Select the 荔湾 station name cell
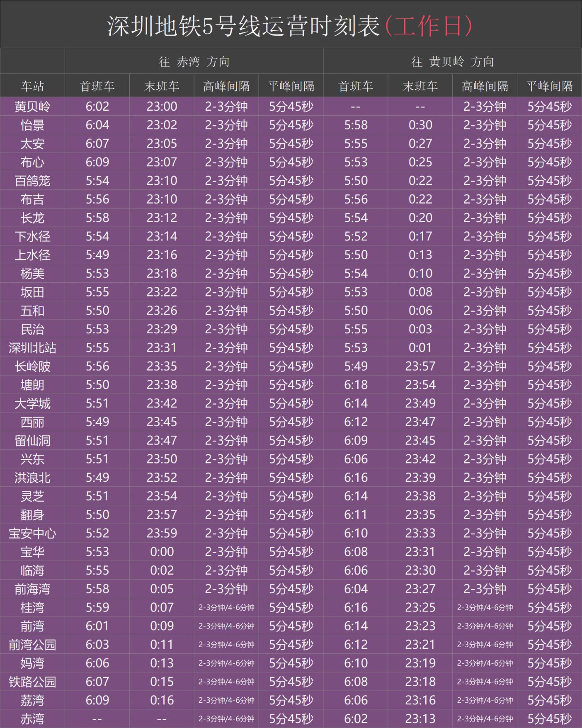Viewport: 582px width, 728px height. click(x=32, y=700)
